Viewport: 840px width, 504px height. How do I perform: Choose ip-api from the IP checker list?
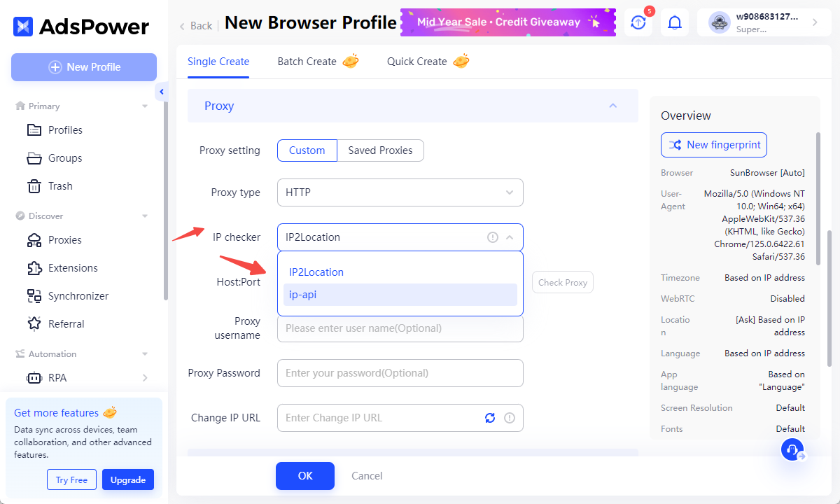tap(400, 295)
